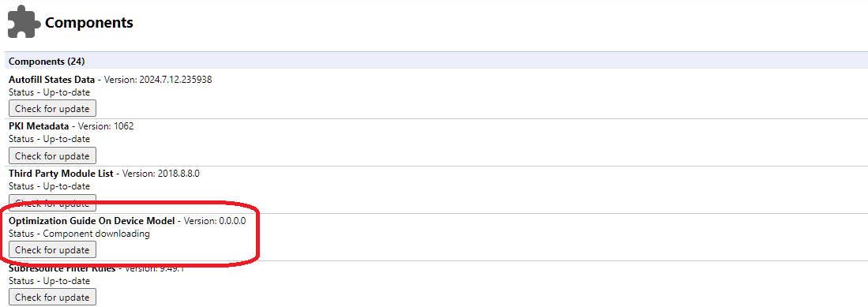Select the Third Party Module List name
Viewport: 868px width, 307px height.
pos(61,173)
